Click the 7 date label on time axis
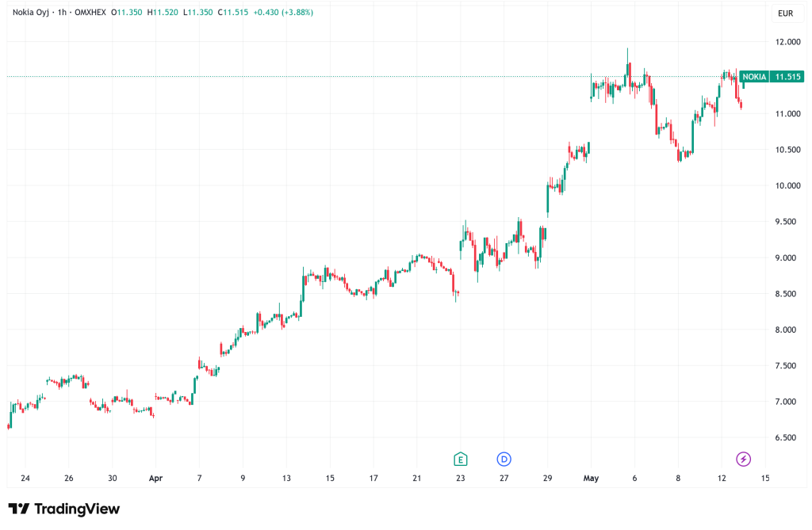This screenshot has width=812, height=530. pos(199,479)
